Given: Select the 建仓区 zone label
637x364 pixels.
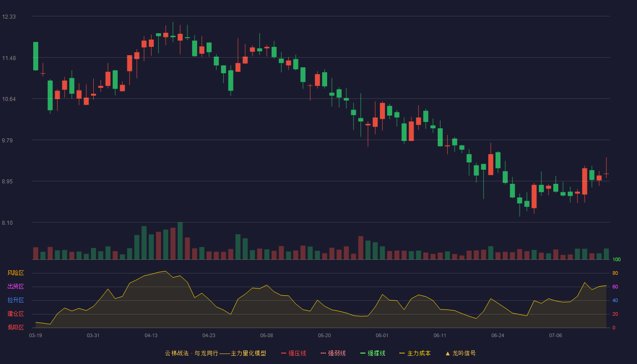Looking at the screenshot, I should point(15,314).
